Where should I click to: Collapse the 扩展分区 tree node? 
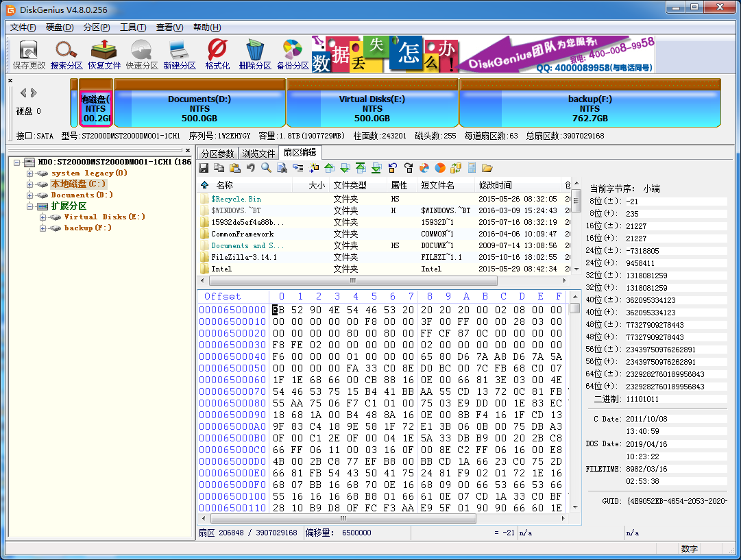point(30,206)
